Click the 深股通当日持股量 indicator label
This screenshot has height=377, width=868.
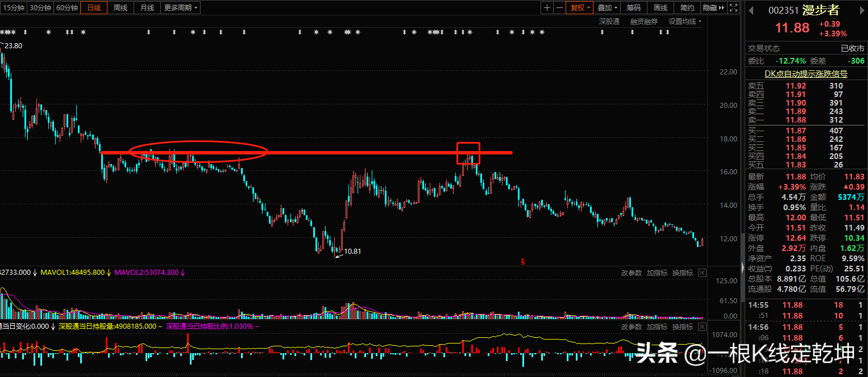pos(108,326)
